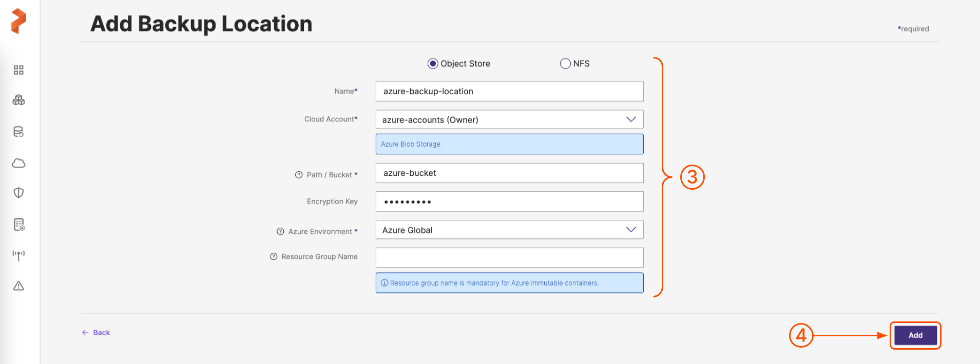Click the Encryption Key password field
The image size is (980, 364).
click(509, 201)
